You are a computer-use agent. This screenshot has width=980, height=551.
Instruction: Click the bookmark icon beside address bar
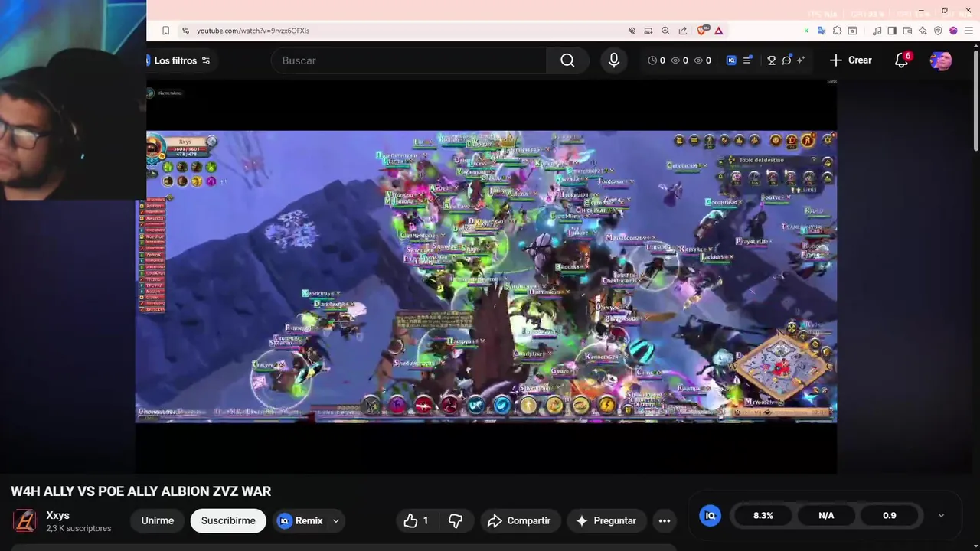click(x=165, y=31)
